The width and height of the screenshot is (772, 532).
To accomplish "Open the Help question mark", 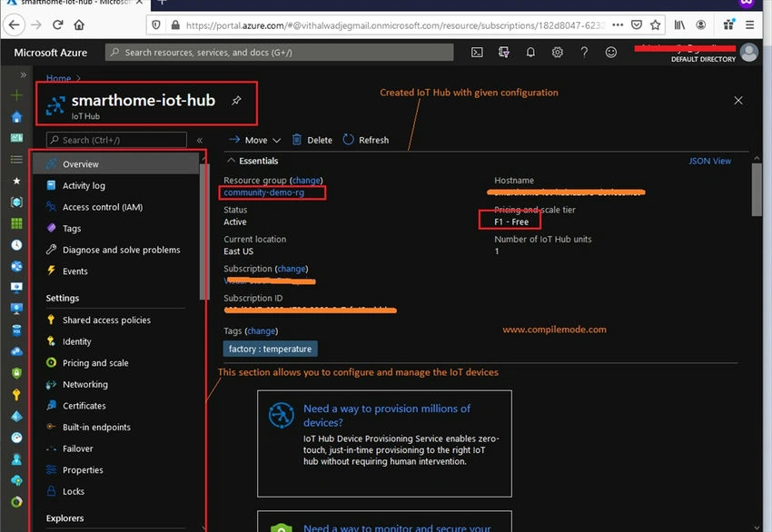I will click(584, 52).
